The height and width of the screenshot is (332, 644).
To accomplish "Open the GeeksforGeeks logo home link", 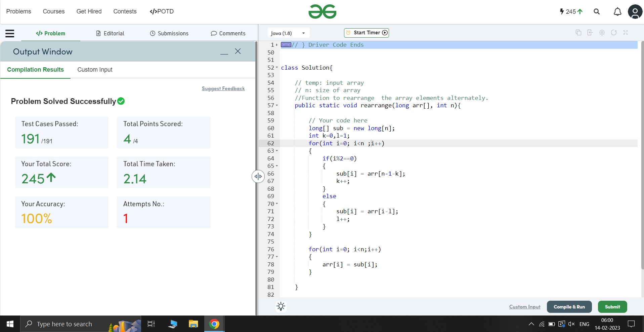I will pyautogui.click(x=322, y=11).
